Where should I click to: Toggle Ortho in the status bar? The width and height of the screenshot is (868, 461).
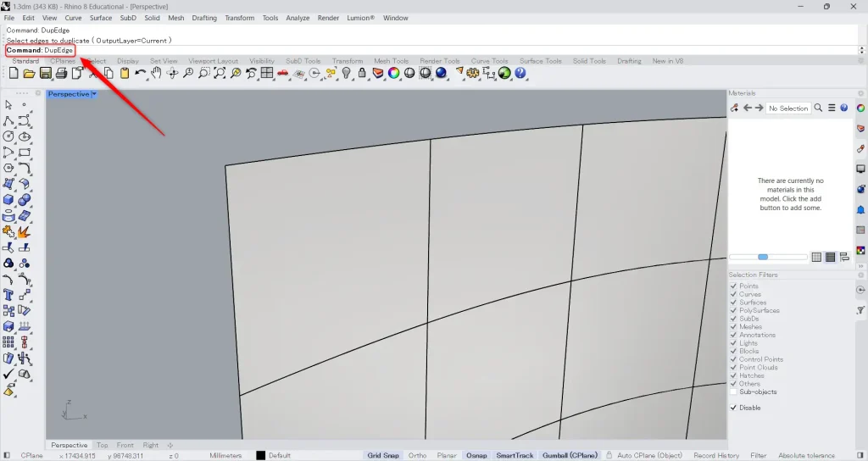pos(417,455)
